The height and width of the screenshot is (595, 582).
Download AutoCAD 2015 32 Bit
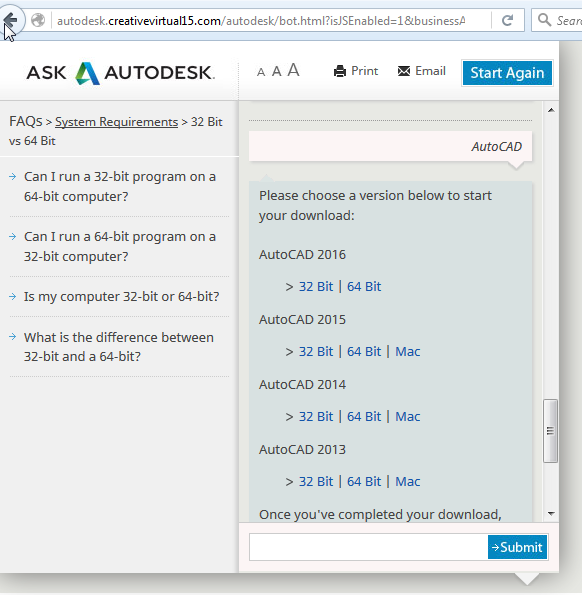point(316,351)
